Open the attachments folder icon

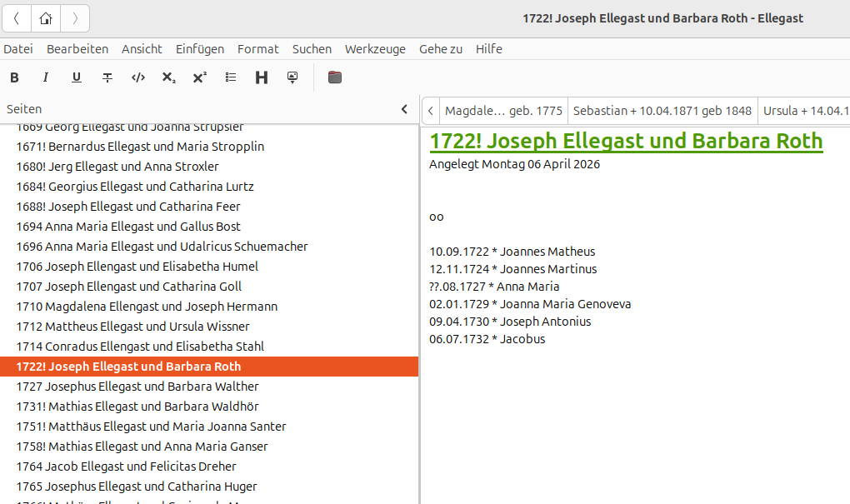click(335, 77)
